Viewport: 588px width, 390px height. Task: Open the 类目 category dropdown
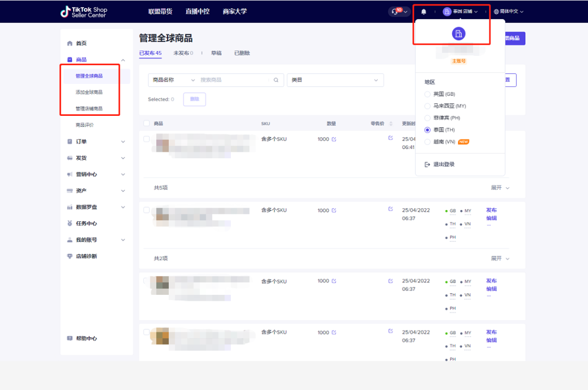[x=334, y=80]
